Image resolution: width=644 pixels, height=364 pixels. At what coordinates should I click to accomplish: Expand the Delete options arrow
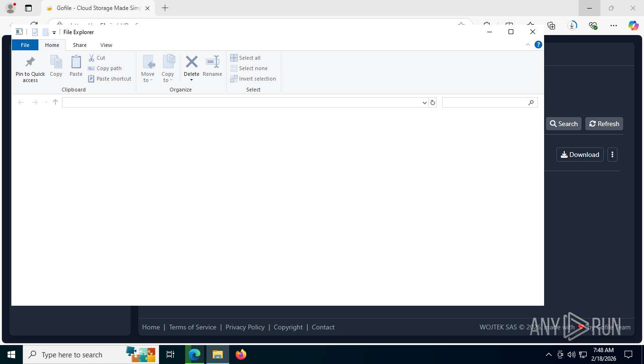click(191, 80)
